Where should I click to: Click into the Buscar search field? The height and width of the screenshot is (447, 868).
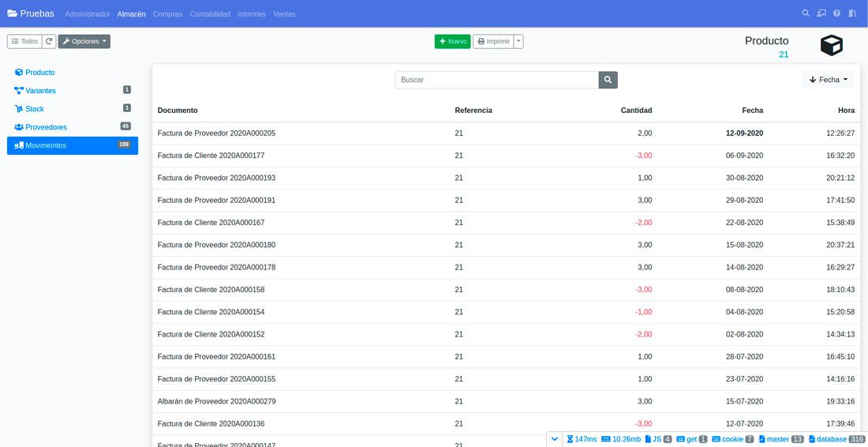[496, 80]
